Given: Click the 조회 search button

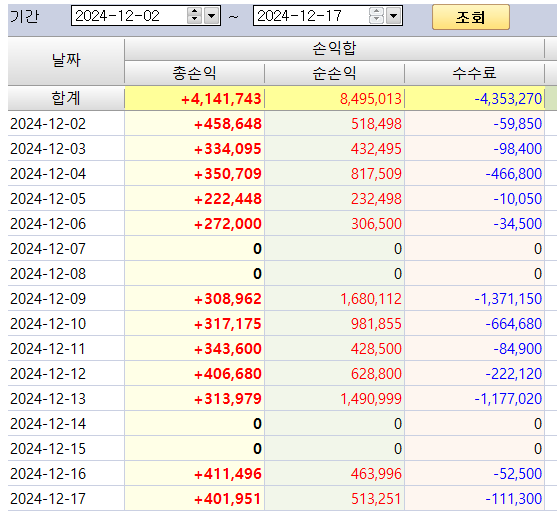Looking at the screenshot, I should click(471, 17).
